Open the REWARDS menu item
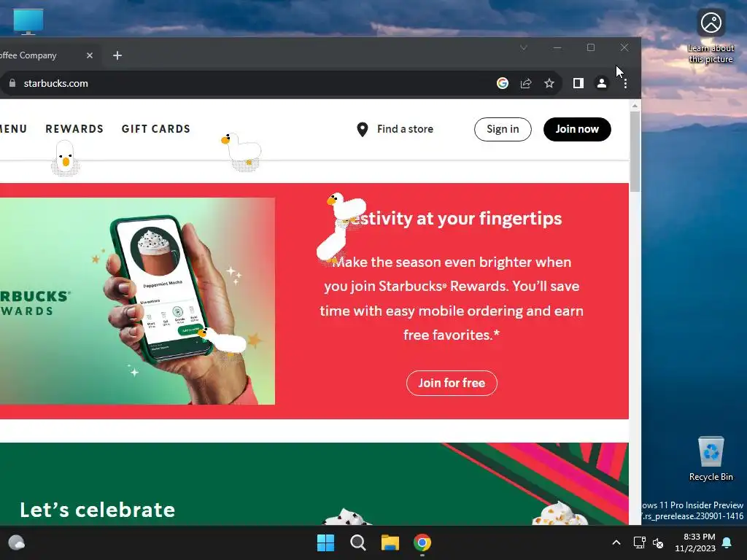This screenshot has height=560, width=747. pos(74,129)
